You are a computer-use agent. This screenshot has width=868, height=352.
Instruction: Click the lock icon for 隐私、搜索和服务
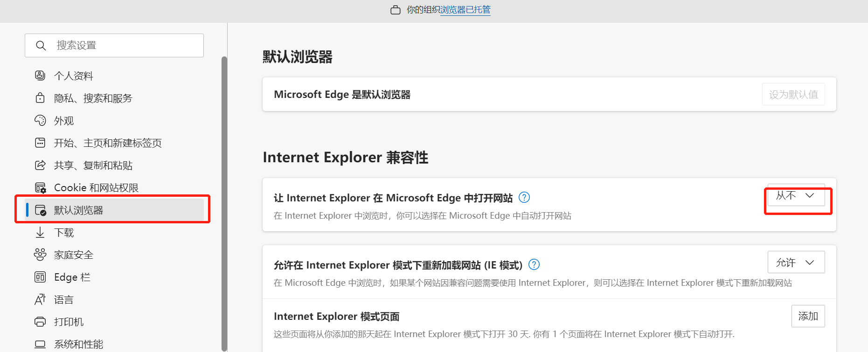click(40, 98)
